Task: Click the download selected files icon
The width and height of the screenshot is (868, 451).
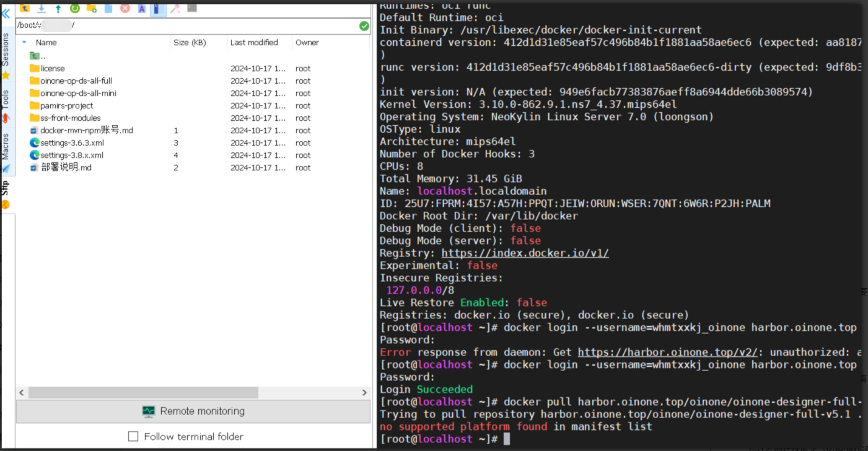Action: pyautogui.click(x=42, y=8)
